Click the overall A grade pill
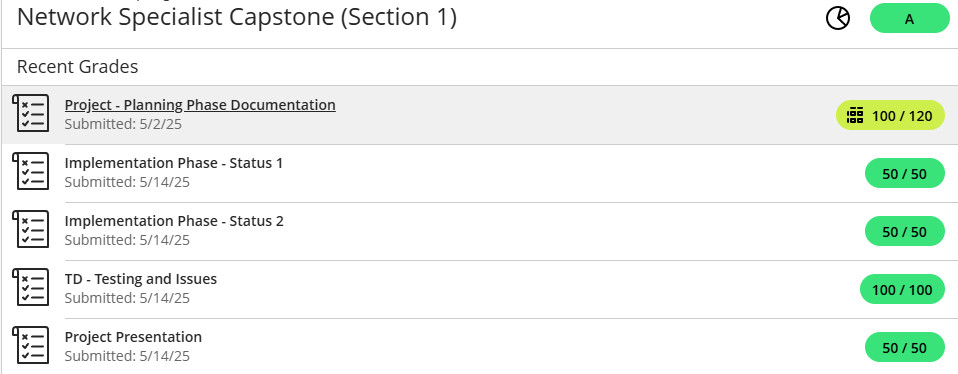The width and height of the screenshot is (958, 374). [x=910, y=18]
